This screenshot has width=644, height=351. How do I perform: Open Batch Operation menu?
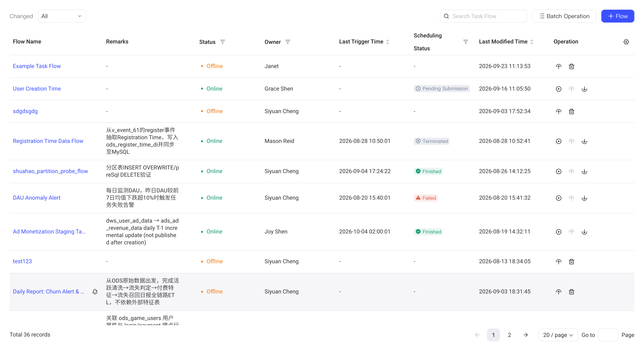(564, 16)
